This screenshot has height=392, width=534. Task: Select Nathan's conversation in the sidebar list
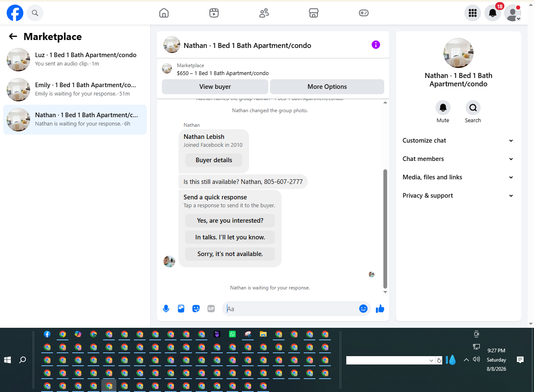[x=75, y=120]
